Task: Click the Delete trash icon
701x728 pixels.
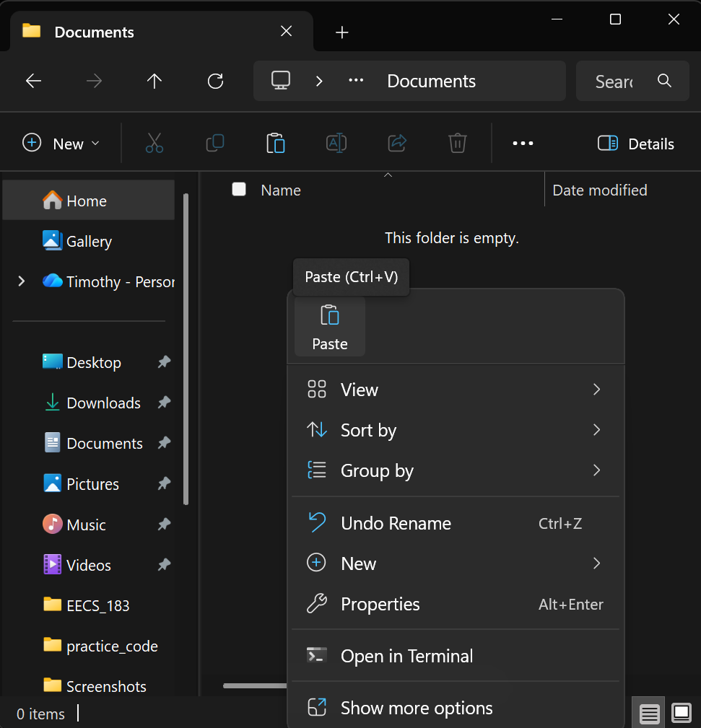Action: 458,143
